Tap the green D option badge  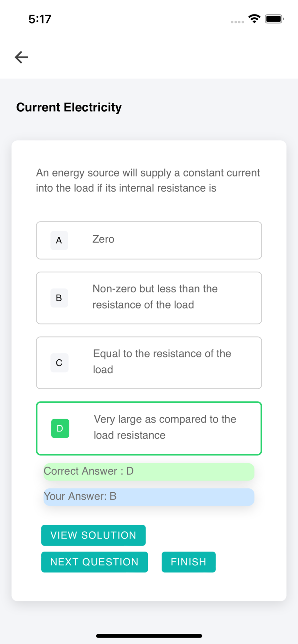(60, 428)
